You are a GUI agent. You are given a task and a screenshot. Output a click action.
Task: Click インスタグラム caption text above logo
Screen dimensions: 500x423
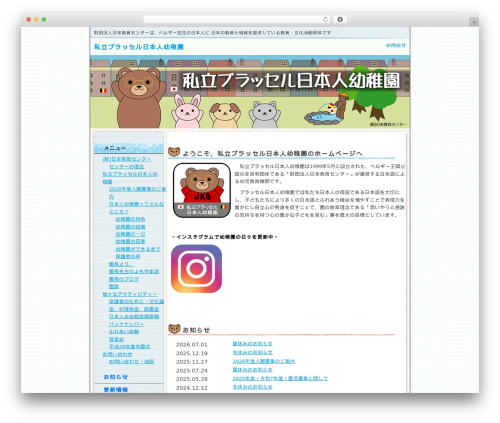coord(225,237)
